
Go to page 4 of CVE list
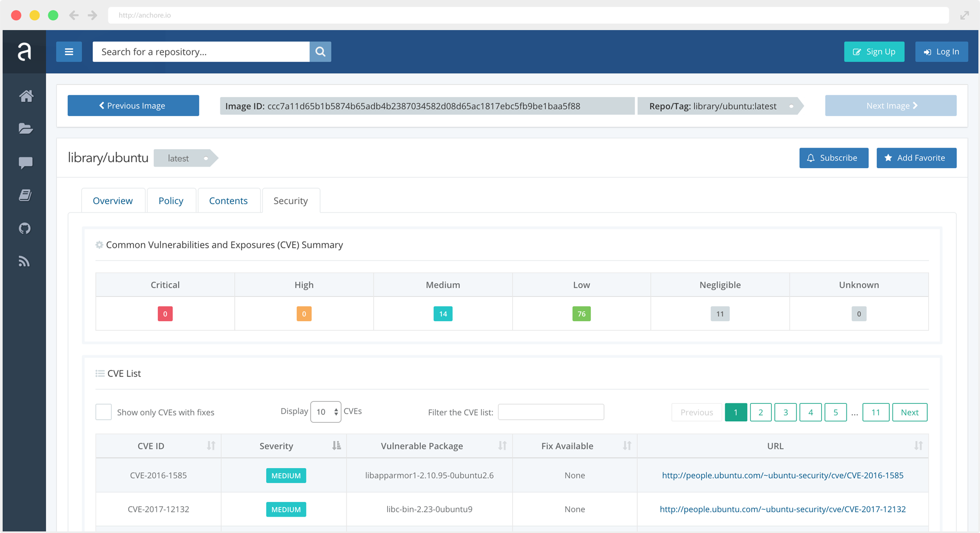point(810,412)
